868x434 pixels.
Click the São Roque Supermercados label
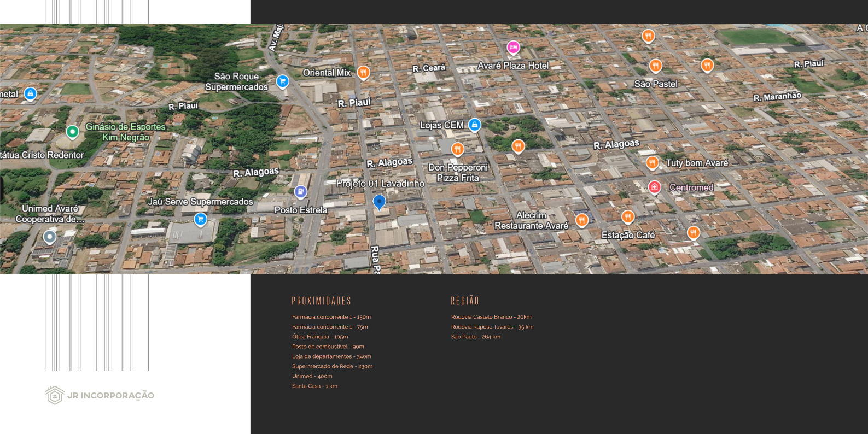pyautogui.click(x=236, y=81)
